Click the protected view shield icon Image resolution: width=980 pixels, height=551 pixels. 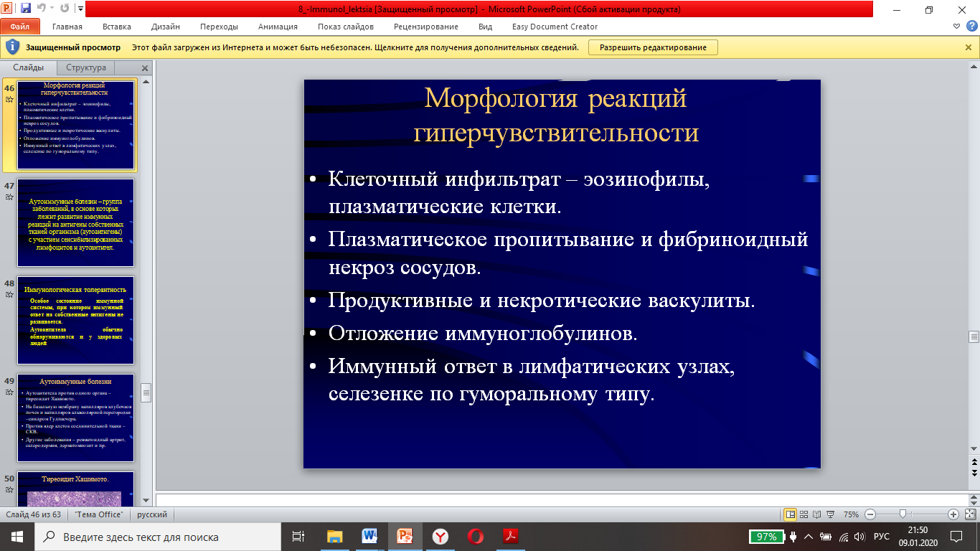pos(12,47)
